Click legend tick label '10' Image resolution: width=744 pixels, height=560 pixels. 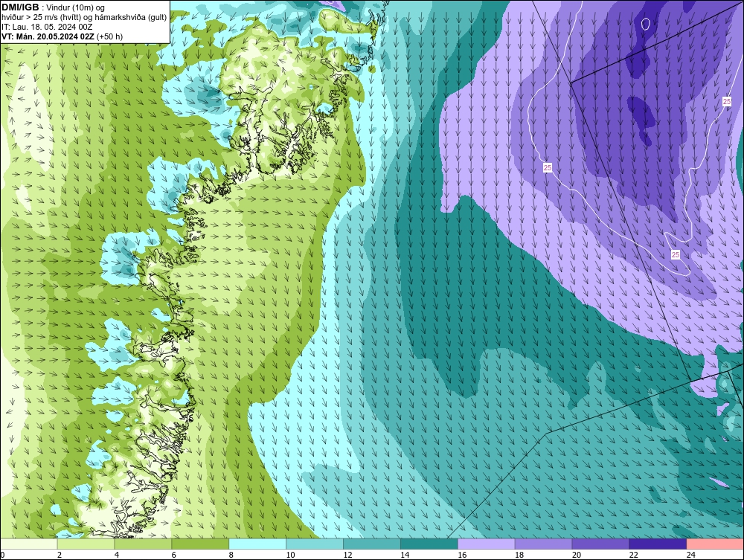pos(290,555)
